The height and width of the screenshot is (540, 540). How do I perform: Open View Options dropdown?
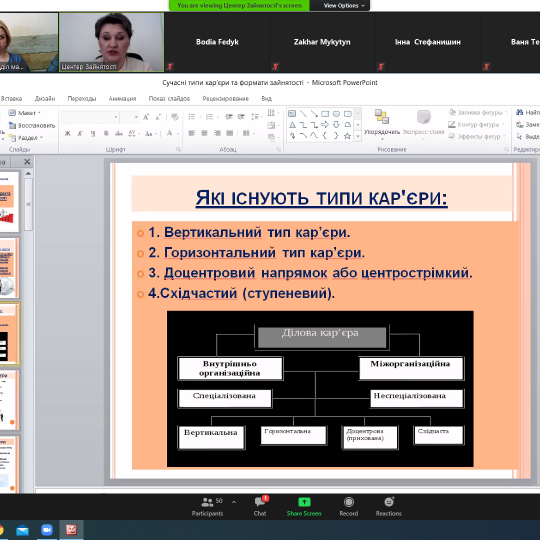point(343,5)
